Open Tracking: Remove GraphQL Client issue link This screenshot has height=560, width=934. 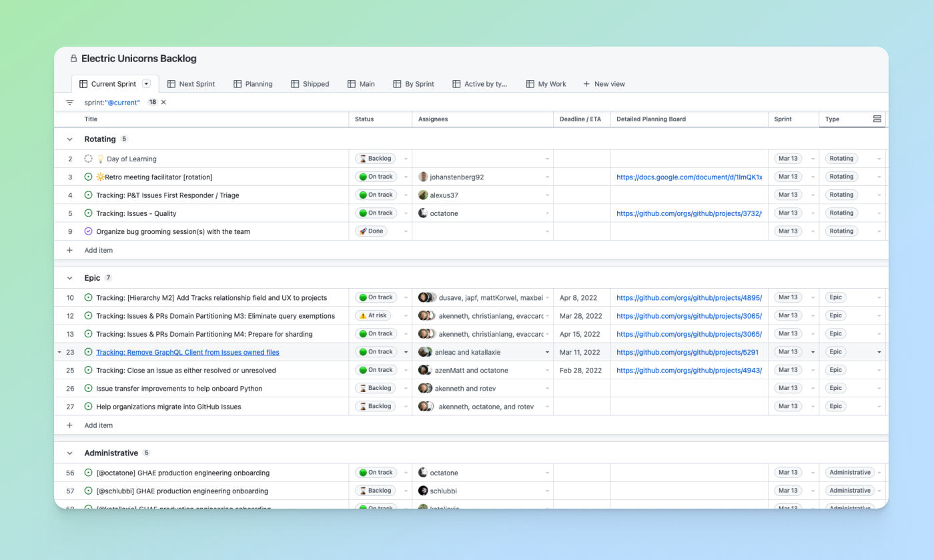pyautogui.click(x=187, y=352)
